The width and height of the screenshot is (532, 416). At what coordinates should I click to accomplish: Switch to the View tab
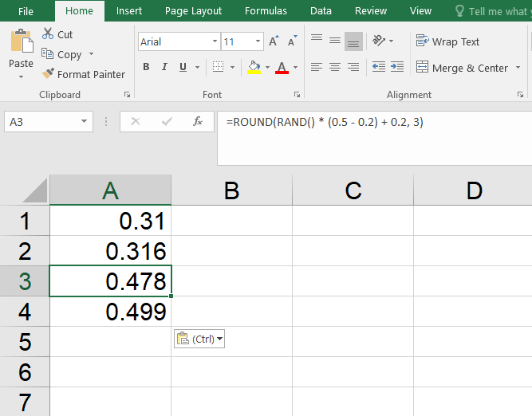(420, 11)
